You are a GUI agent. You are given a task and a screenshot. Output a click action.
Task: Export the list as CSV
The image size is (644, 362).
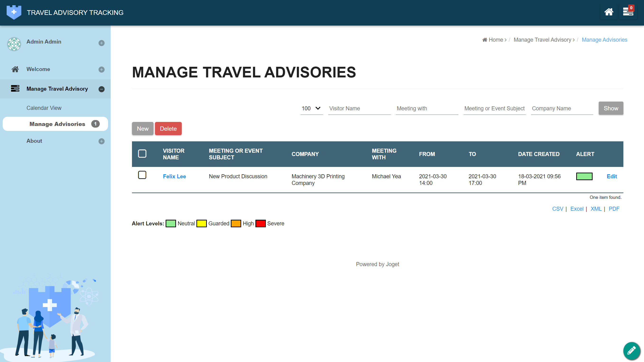[x=558, y=209]
